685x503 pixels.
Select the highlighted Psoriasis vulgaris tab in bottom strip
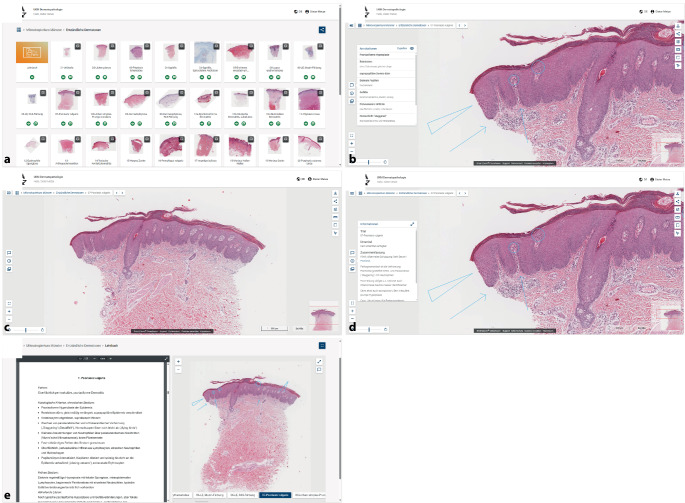pos(278,494)
